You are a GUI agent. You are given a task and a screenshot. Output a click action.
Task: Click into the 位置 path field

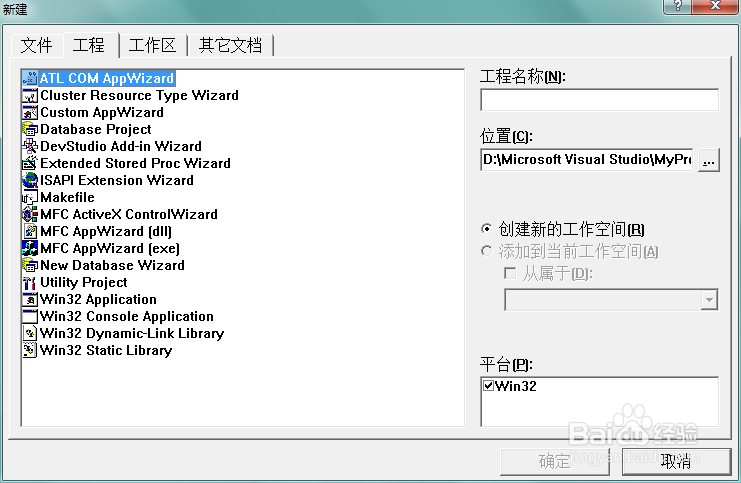coord(587,160)
